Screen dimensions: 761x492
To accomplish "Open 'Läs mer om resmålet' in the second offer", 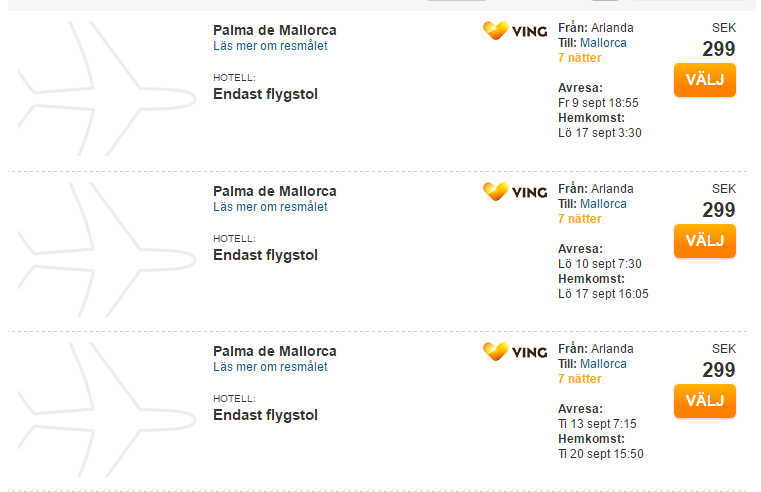I will (270, 207).
